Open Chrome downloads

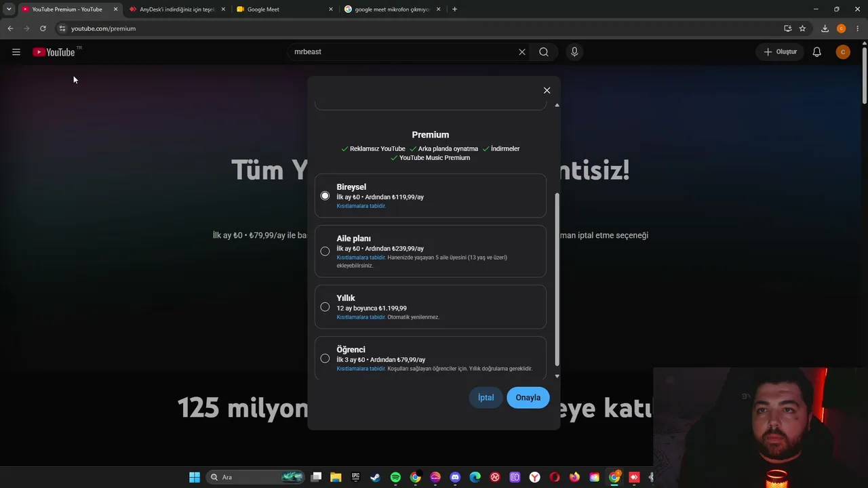click(x=825, y=28)
